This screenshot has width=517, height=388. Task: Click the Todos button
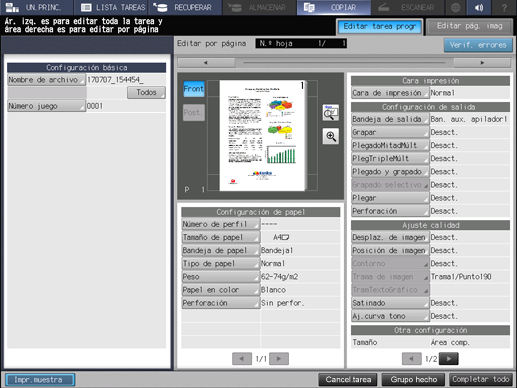point(146,92)
